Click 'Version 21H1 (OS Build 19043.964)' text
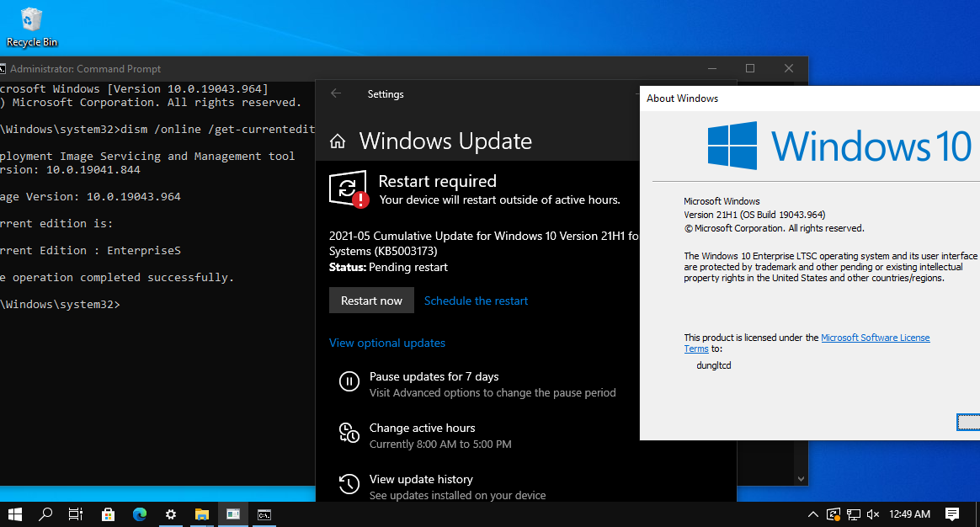Screen dimensions: 980x527 tap(754, 215)
